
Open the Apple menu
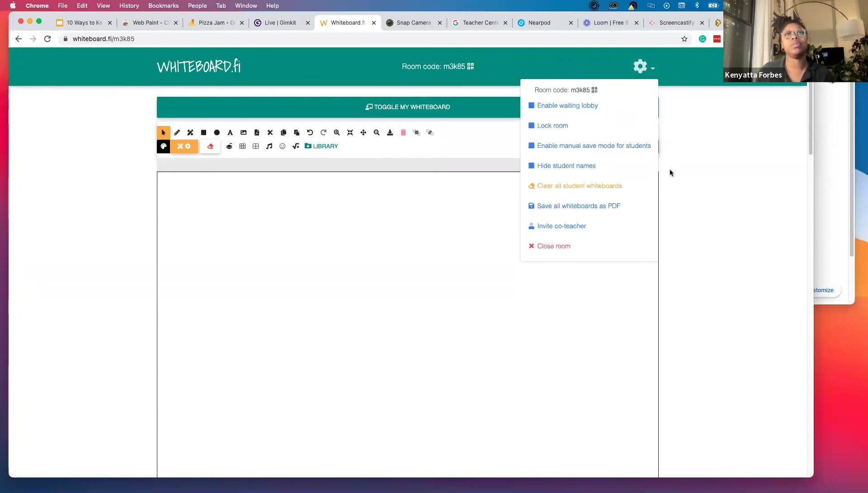pyautogui.click(x=13, y=5)
